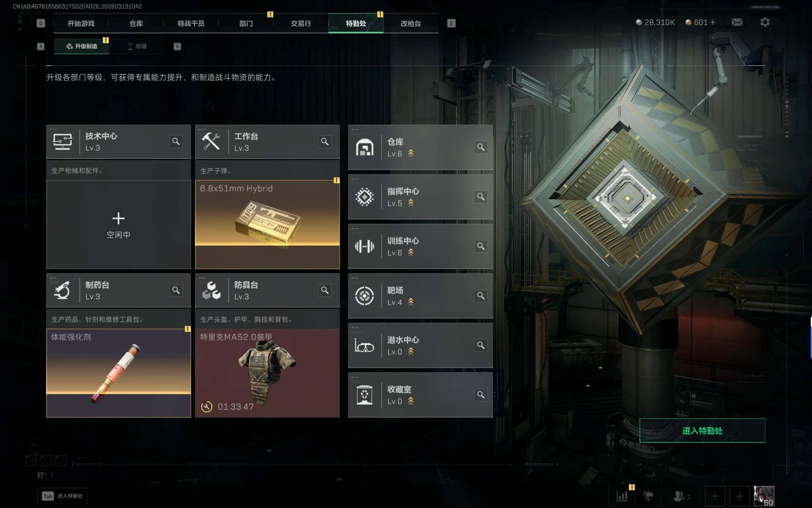Click player avatar portrait level 60

[764, 496]
